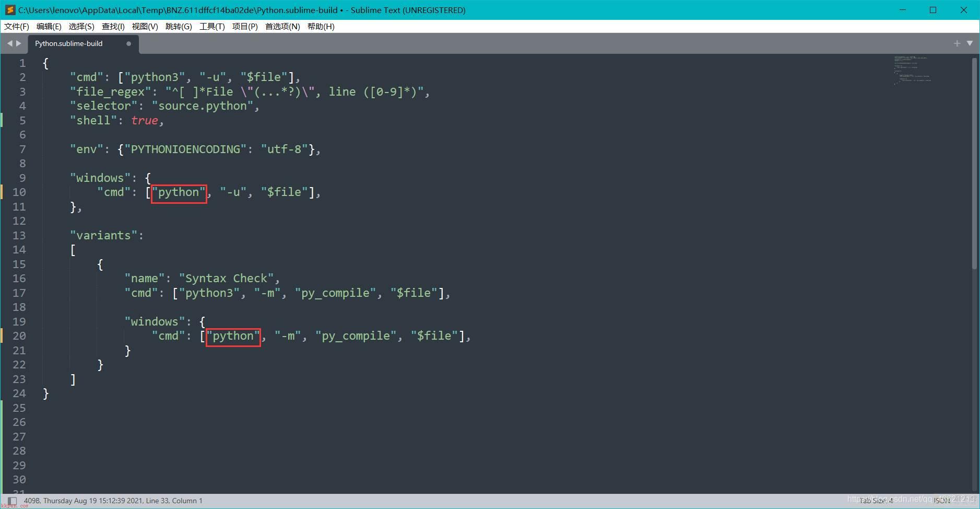The width and height of the screenshot is (980, 509).
Task: Open the 工具(T) menu
Action: coord(212,26)
